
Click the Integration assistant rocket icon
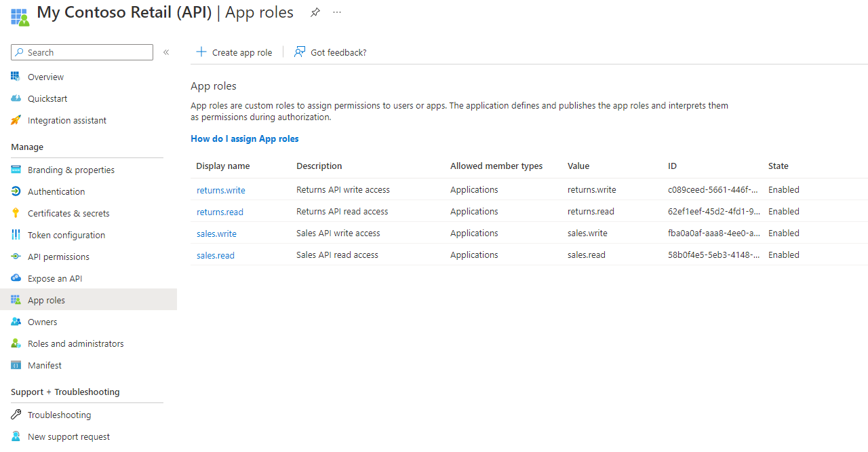[x=16, y=120]
